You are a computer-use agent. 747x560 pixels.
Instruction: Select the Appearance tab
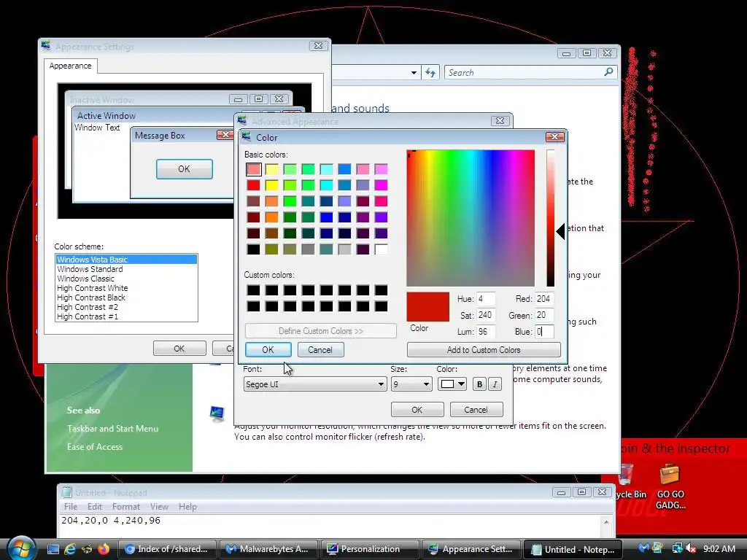(71, 66)
